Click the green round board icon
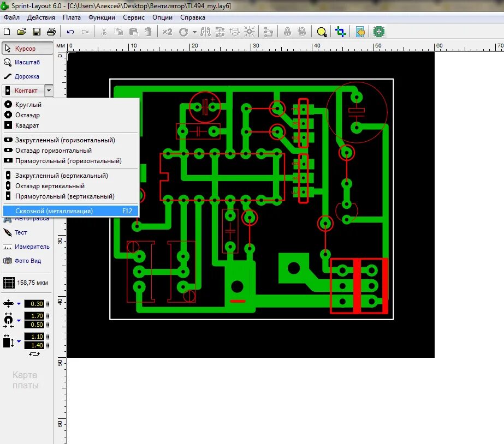The image size is (504, 444). [379, 32]
